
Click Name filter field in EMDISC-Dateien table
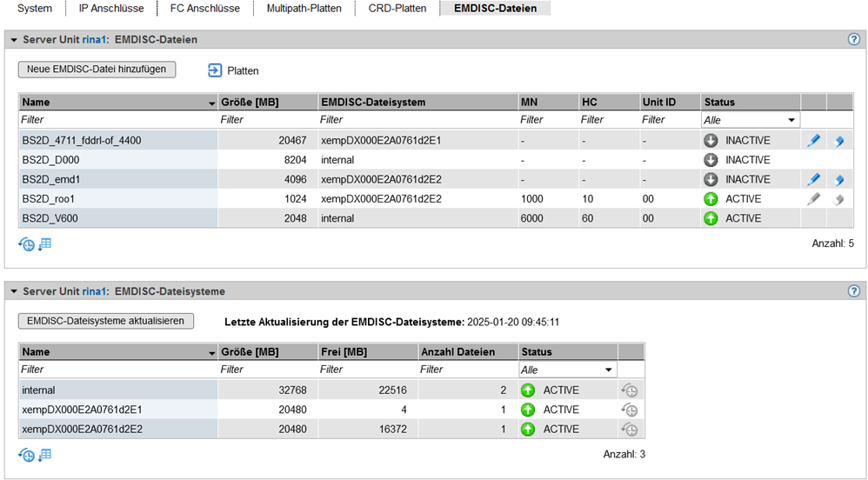click(117, 120)
